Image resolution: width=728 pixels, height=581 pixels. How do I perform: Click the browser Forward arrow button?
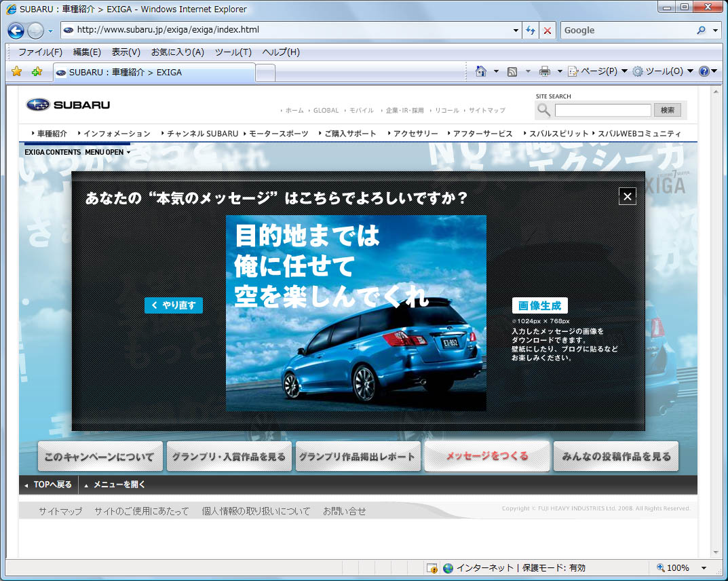click(x=35, y=31)
